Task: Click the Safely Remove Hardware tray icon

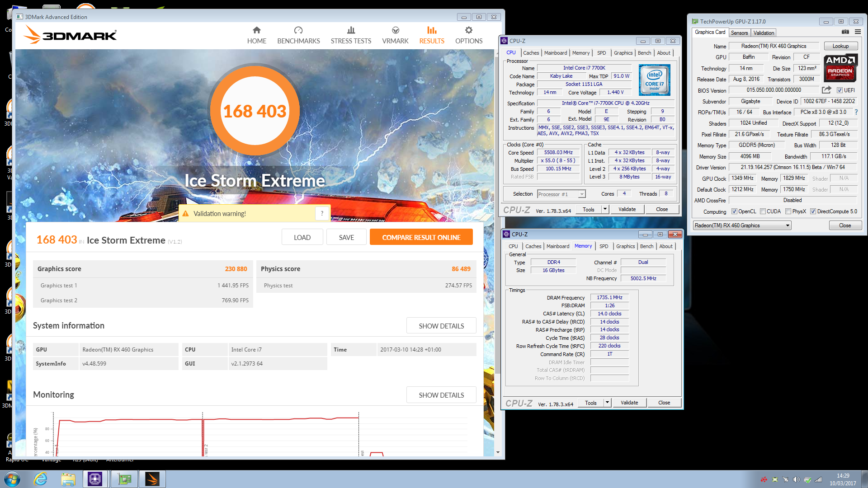Action: point(807,479)
